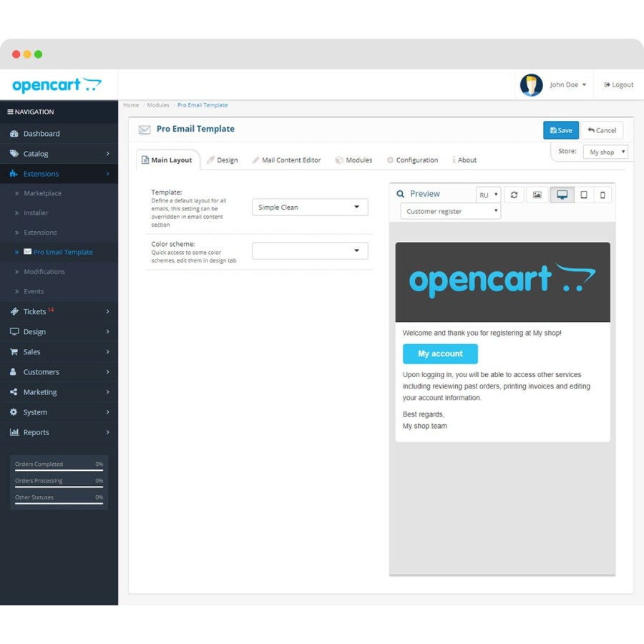Open the Template dropdown showing Simple Clean
The width and height of the screenshot is (644, 644).
[310, 207]
